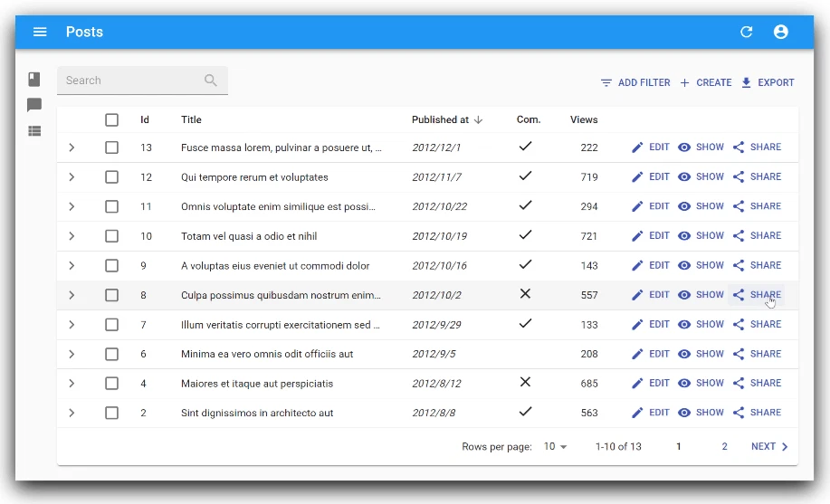Edit post 11

[x=651, y=206]
